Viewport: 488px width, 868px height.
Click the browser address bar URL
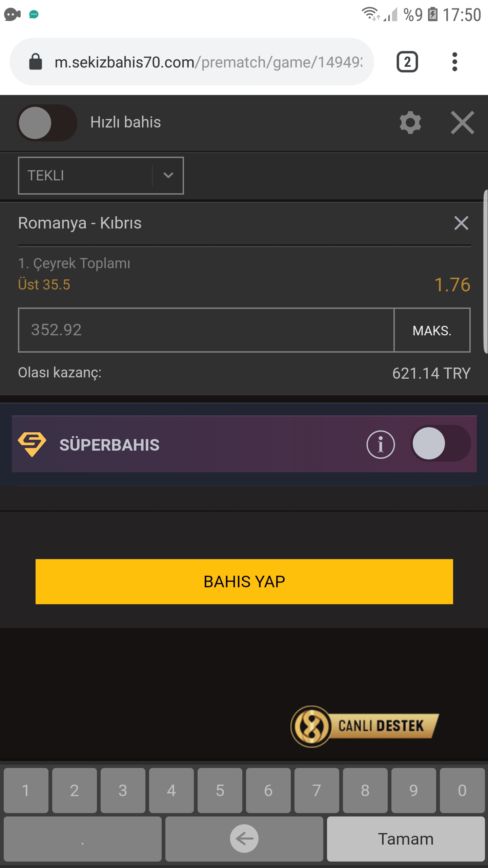coord(208,62)
